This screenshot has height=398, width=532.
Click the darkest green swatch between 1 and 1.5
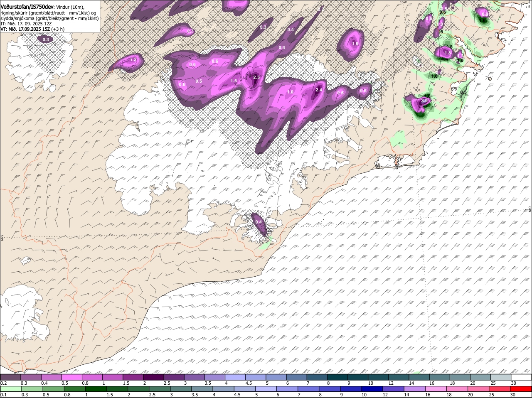coord(96,389)
